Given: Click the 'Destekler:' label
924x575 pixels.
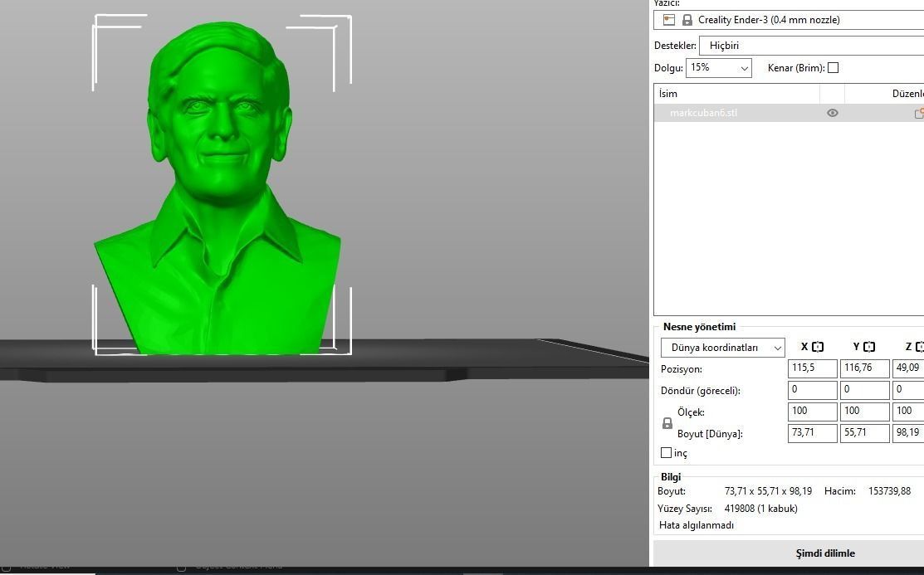Looking at the screenshot, I should [675, 46].
